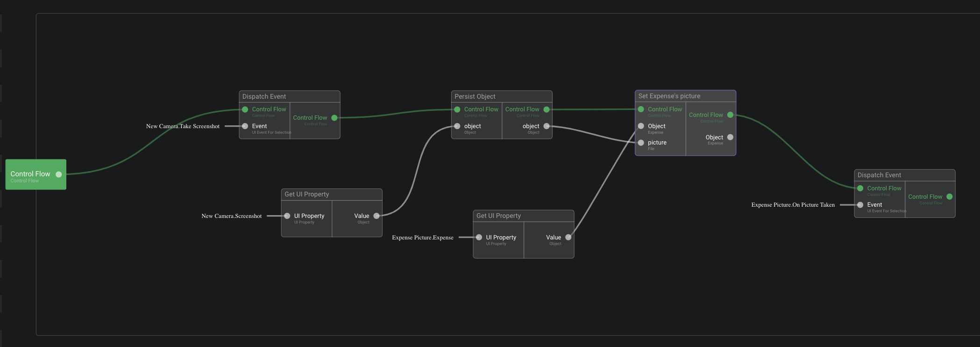Click the Expense Picture.On Picture Taken label
This screenshot has width=980, height=347.
(793, 205)
